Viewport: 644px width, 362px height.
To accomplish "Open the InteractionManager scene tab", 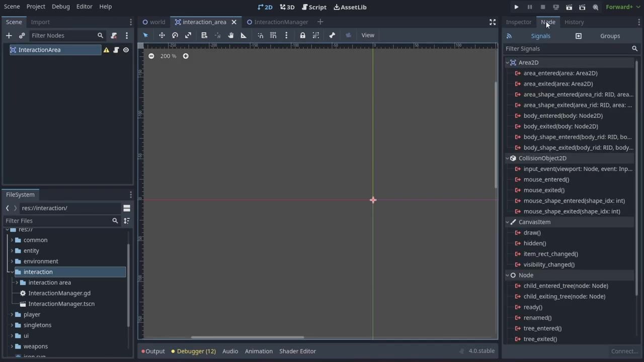I will coord(277,22).
